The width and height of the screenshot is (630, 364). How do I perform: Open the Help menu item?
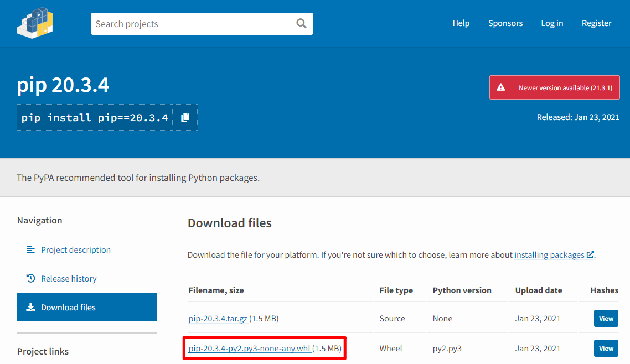point(461,23)
